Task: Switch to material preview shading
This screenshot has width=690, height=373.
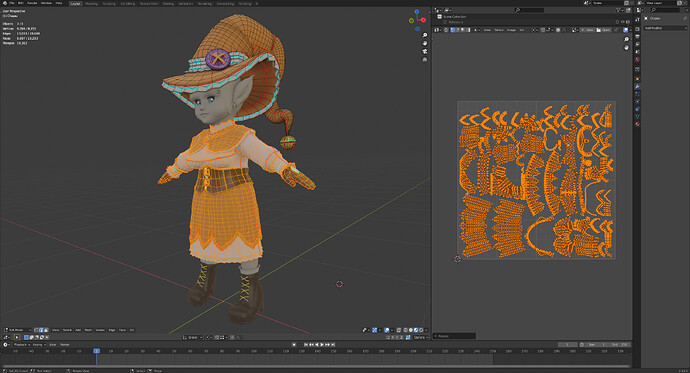Action: [416, 330]
